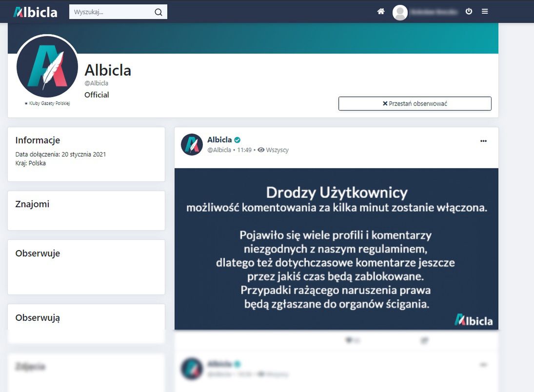This screenshot has width=534, height=392.
Task: Open Albicla author name on 11:49 post
Action: (x=219, y=139)
